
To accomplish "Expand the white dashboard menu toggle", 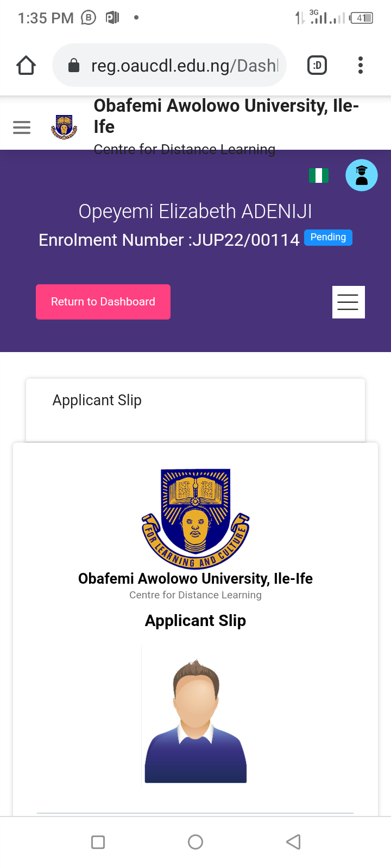I will [348, 302].
